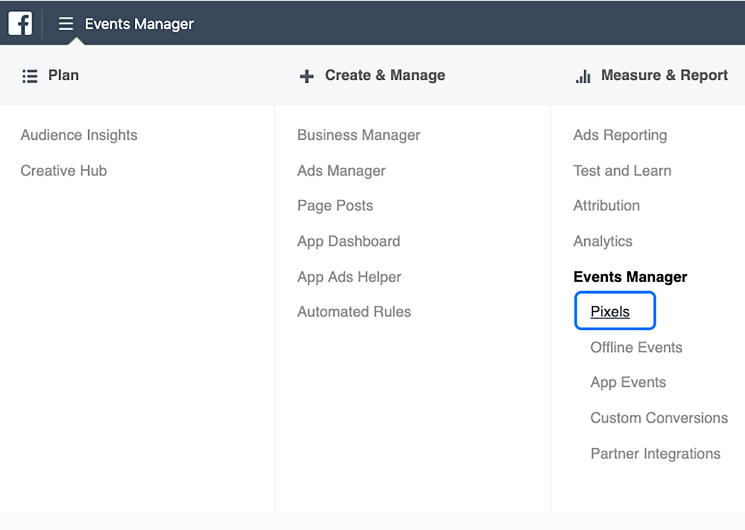Open Test and Learn
This screenshot has height=530, width=745.
622,171
